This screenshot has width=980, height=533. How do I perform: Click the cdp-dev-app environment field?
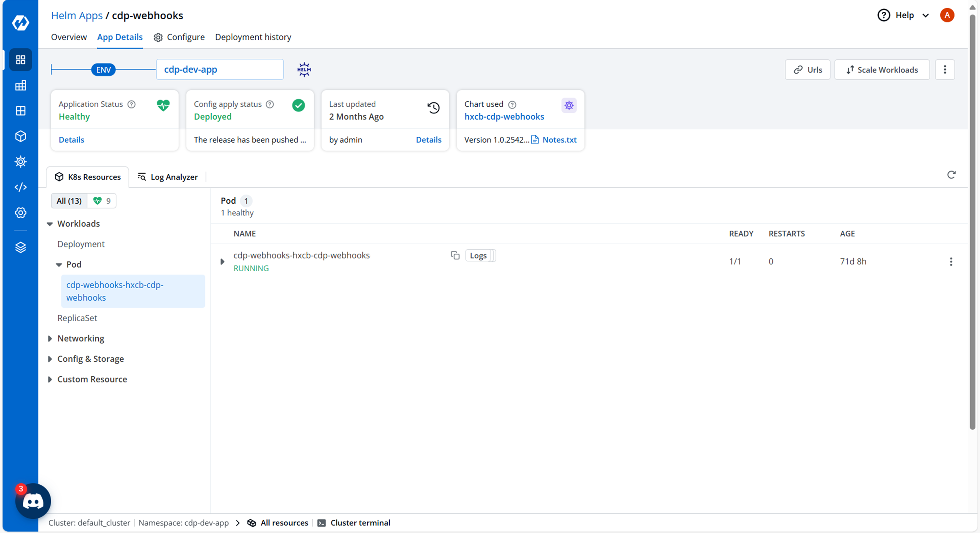tap(220, 70)
